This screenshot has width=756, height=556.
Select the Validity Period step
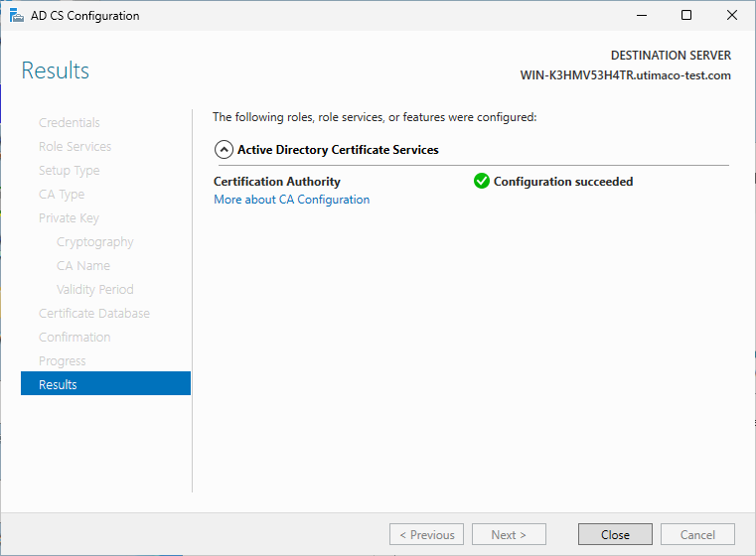point(95,290)
